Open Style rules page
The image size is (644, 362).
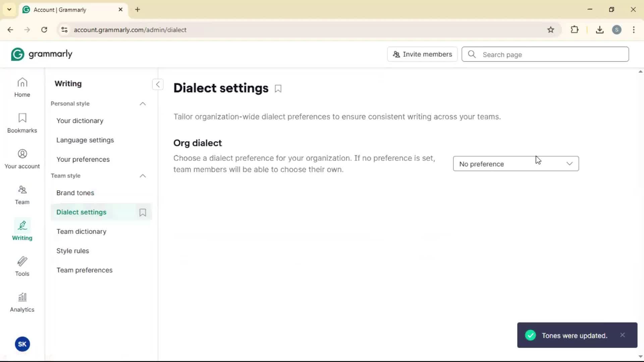72,251
